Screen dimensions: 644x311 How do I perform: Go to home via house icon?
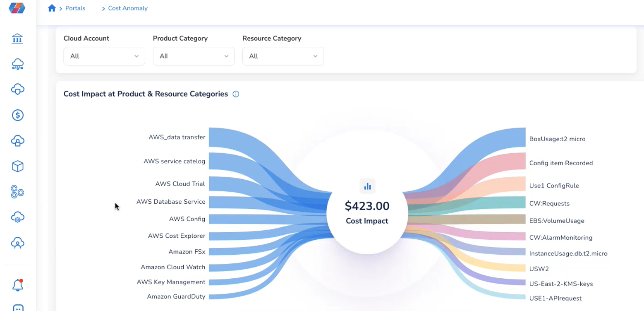point(52,8)
